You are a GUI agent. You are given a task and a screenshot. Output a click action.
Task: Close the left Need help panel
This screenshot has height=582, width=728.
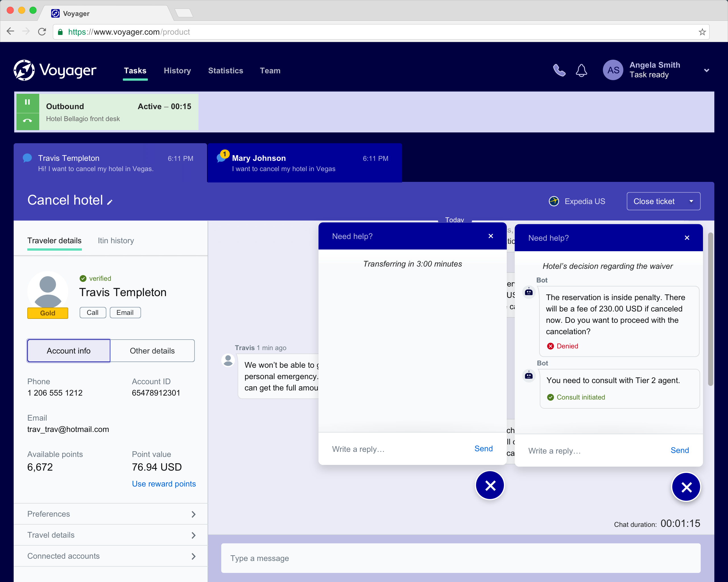coord(491,236)
